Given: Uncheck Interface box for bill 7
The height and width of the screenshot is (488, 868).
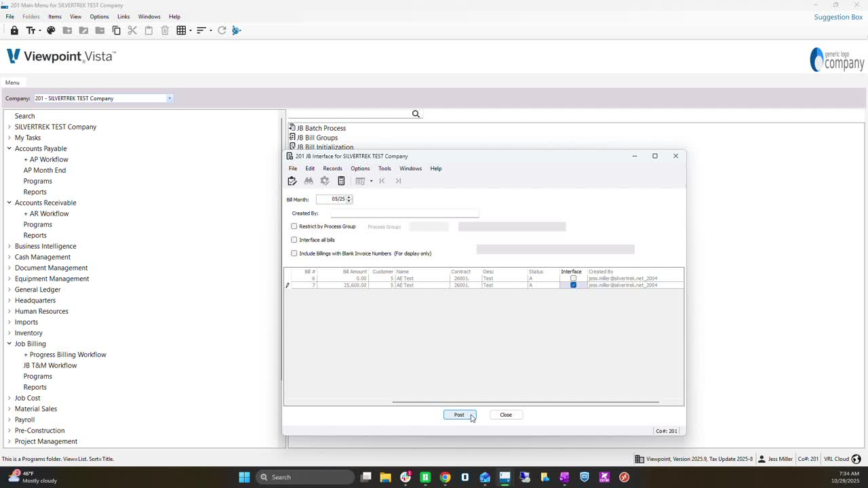Looking at the screenshot, I should coord(573,285).
